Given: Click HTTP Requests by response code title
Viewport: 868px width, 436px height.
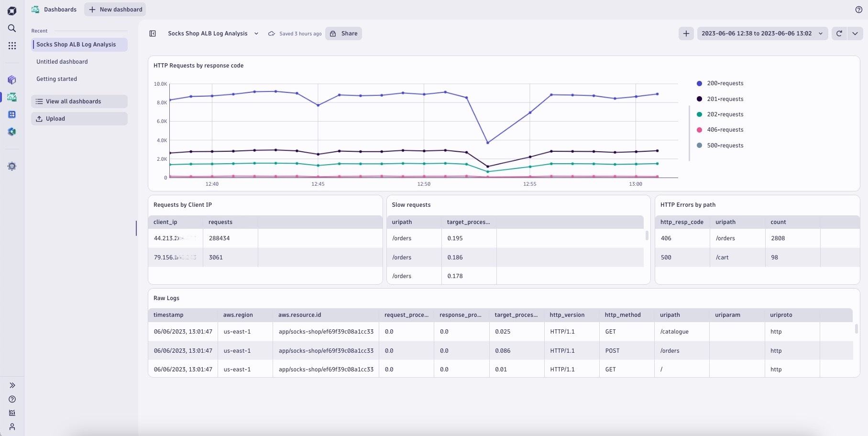Looking at the screenshot, I should click(198, 66).
